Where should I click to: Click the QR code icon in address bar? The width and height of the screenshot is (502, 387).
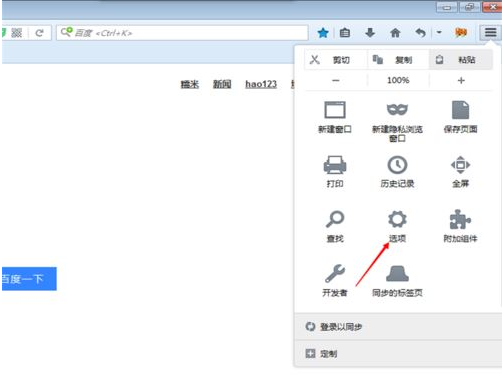(x=16, y=33)
